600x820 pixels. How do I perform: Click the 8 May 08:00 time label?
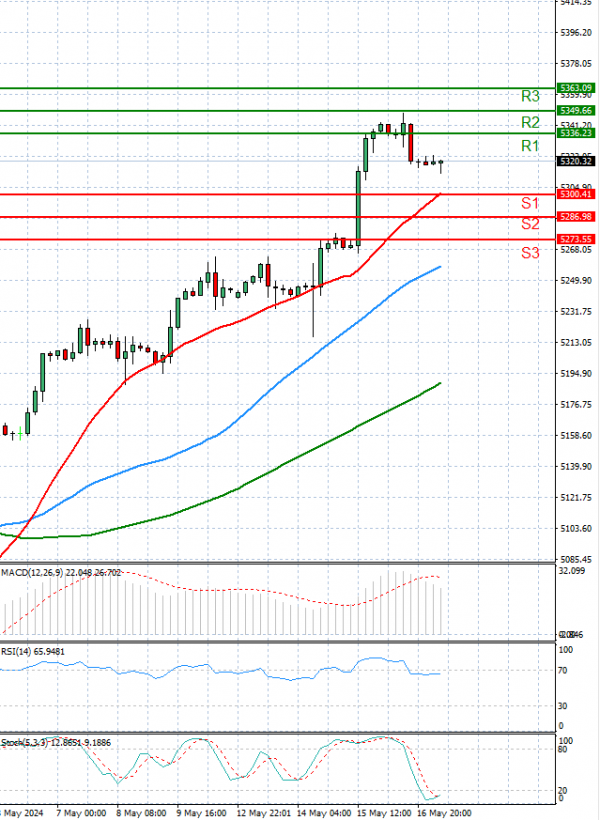click(141, 813)
